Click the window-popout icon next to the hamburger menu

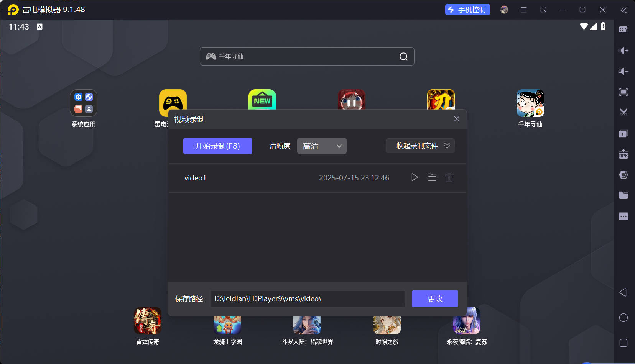pyautogui.click(x=543, y=10)
